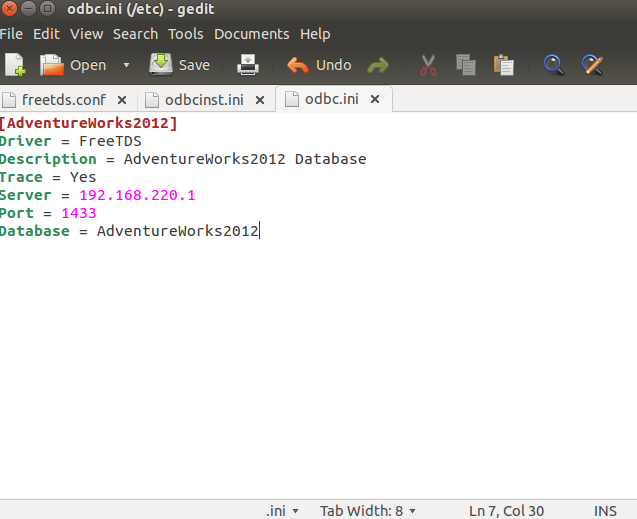Viewport: 637px width, 519px height.
Task: Click the Cut scissors icon
Action: tap(428, 65)
